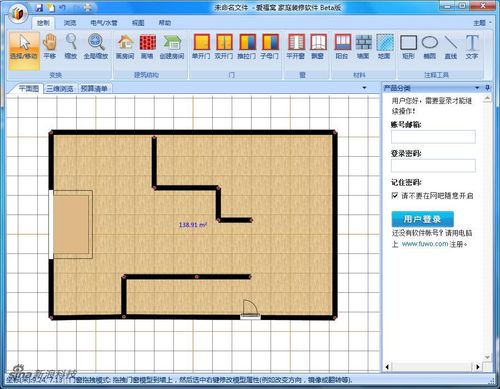Click the 138.91 m² area label
This screenshot has width=500, height=389.
pyautogui.click(x=193, y=225)
